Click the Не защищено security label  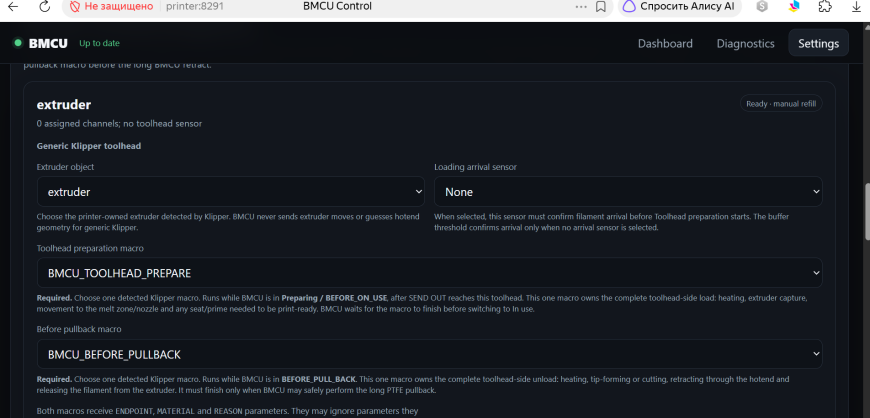point(119,7)
